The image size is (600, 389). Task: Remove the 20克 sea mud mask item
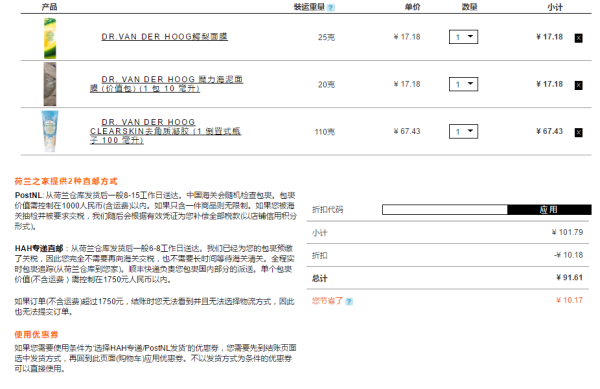pos(578,85)
